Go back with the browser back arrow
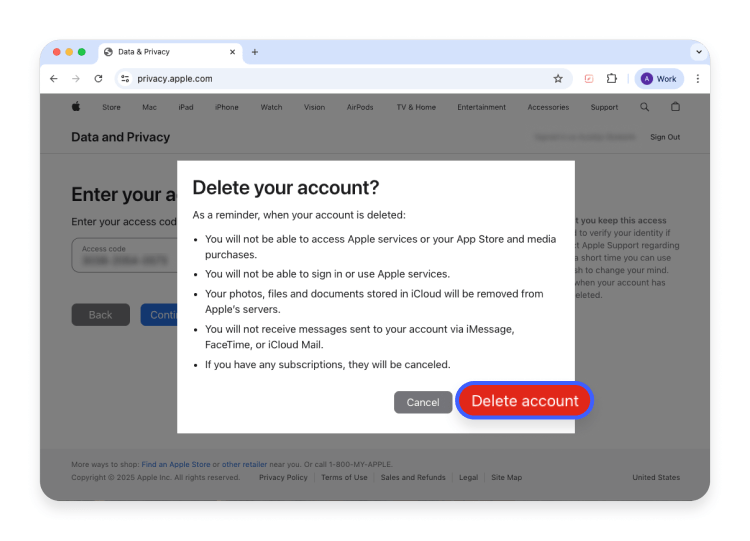The width and height of the screenshot is (750, 541). [54, 78]
